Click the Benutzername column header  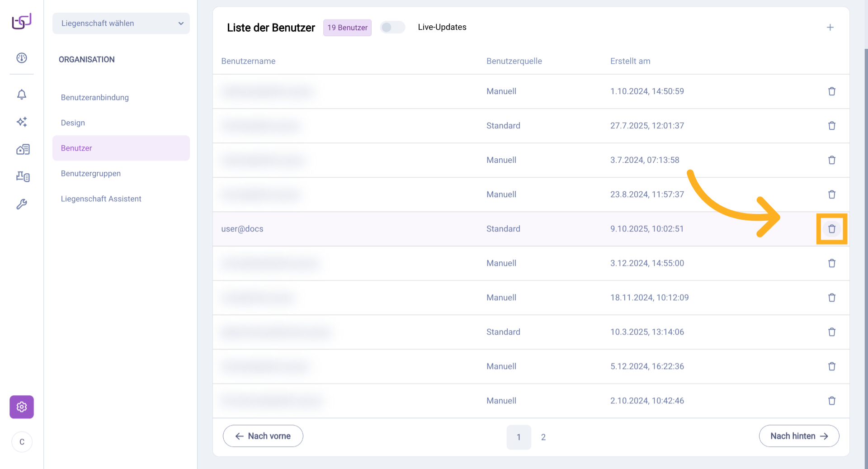pos(248,61)
